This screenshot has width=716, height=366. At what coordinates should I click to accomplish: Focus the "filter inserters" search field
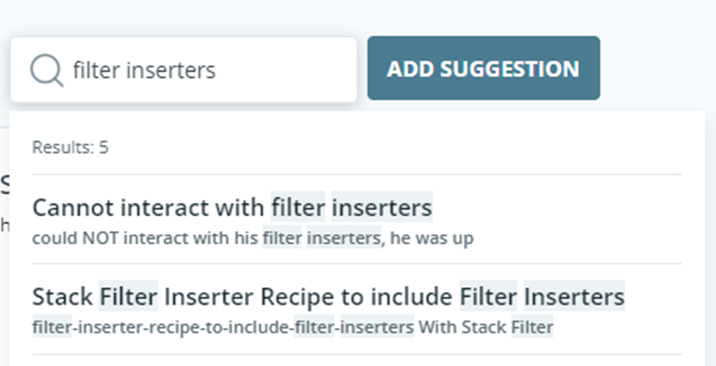click(184, 70)
